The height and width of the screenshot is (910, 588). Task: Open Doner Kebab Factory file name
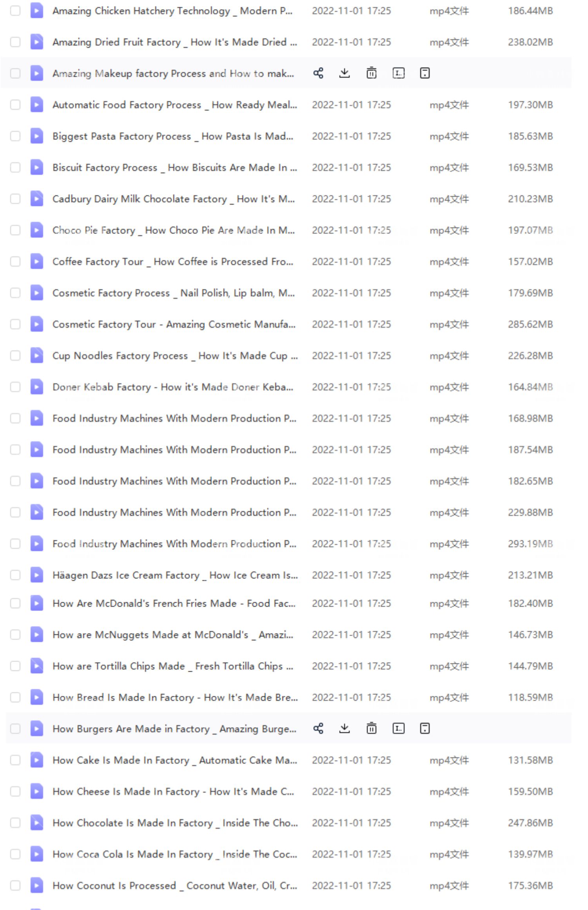pyautogui.click(x=173, y=387)
